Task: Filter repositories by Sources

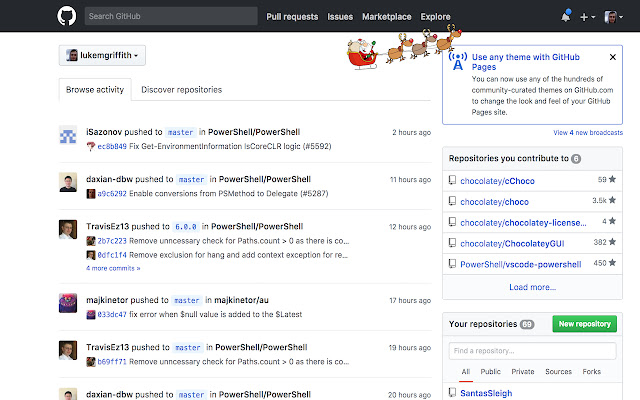Action: 558,371
